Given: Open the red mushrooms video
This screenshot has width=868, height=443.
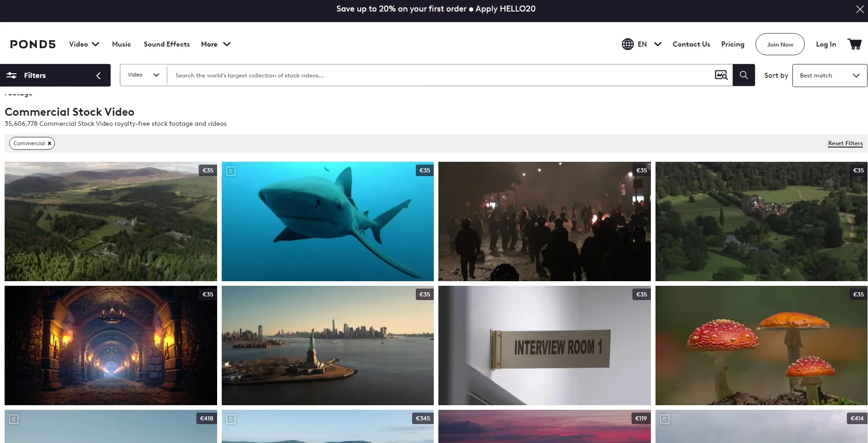Looking at the screenshot, I should [762, 345].
